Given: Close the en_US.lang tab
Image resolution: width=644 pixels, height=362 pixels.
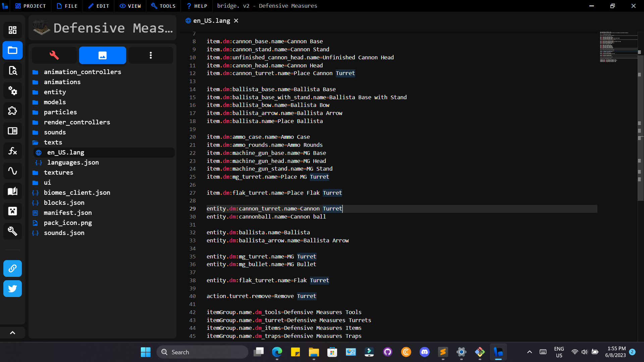Looking at the screenshot, I should tap(236, 21).
